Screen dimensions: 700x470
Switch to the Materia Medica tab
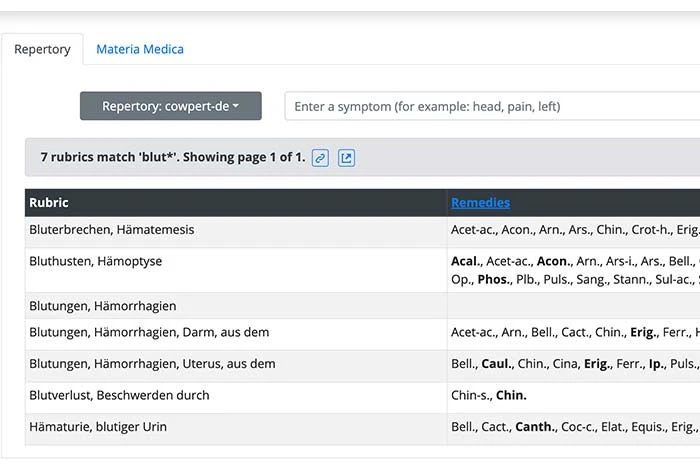[140, 49]
